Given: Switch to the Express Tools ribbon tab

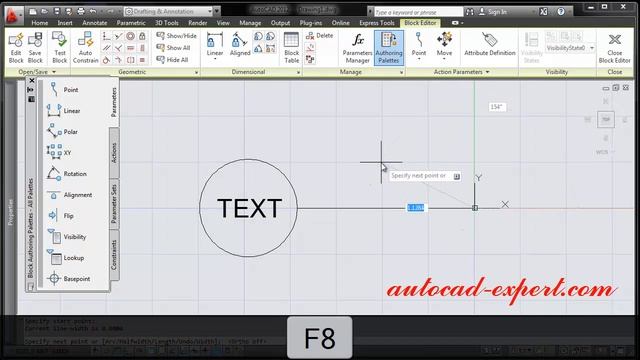Looking at the screenshot, I should (377, 23).
